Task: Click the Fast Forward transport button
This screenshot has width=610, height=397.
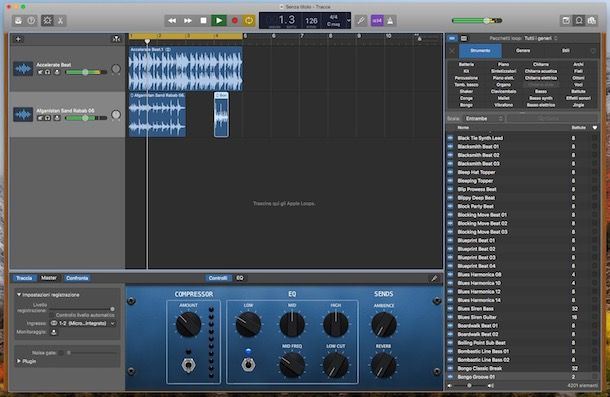Action: tap(188, 20)
